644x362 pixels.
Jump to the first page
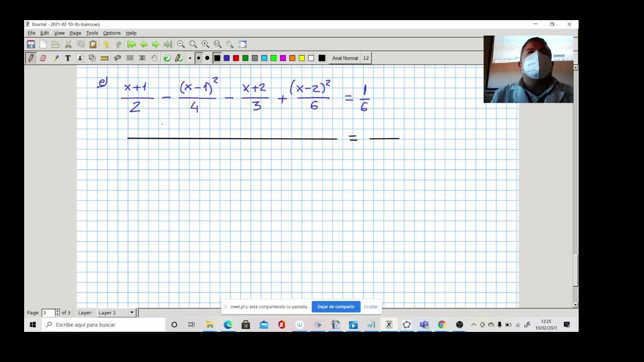pos(131,44)
